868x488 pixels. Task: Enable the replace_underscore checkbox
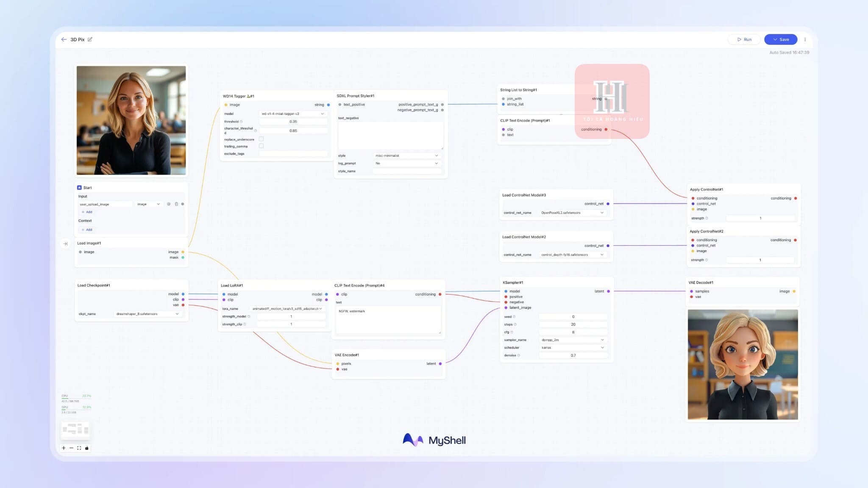point(261,139)
